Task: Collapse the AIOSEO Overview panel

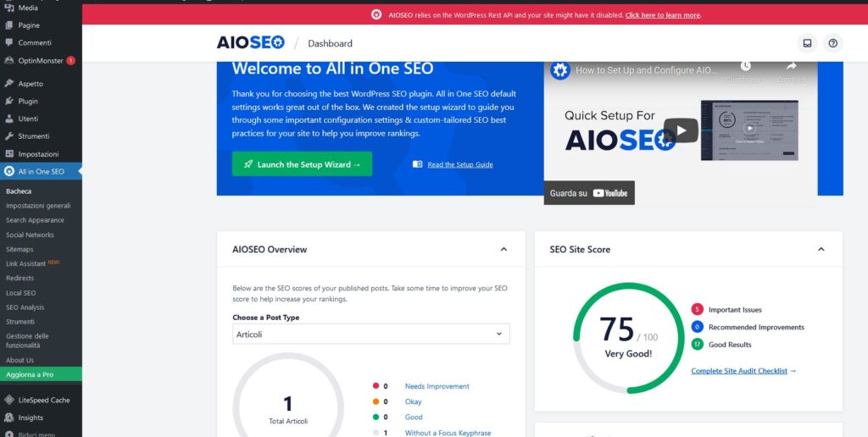Action: 504,250
